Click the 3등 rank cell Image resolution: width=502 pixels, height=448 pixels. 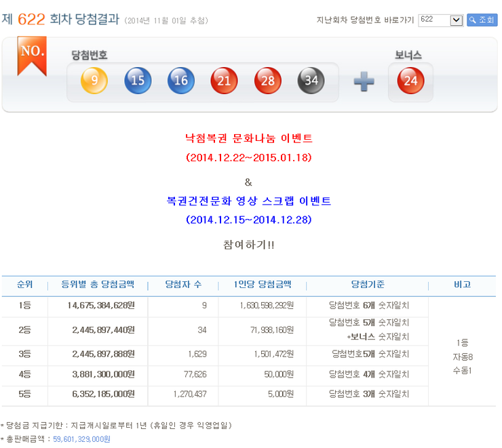click(24, 354)
